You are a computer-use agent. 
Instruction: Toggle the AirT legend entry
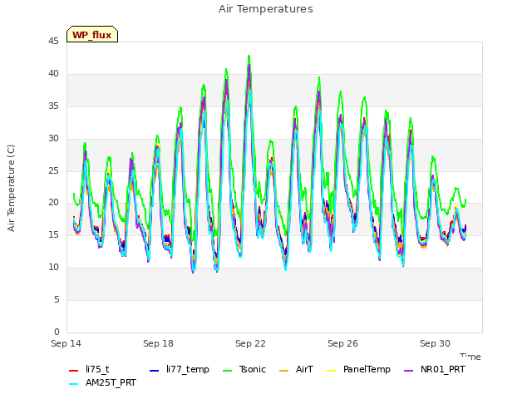(x=296, y=369)
